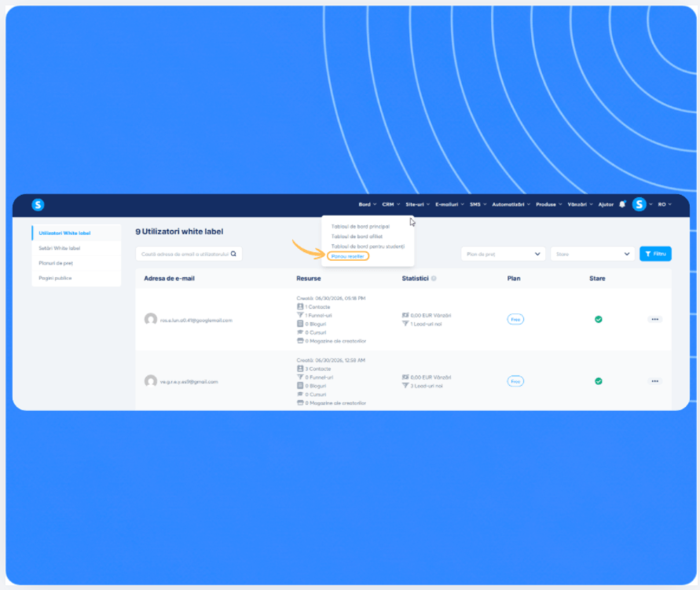This screenshot has height=590, width=700.
Task: Click green status check for ve.g.r.e.y.es9
Action: (x=598, y=381)
